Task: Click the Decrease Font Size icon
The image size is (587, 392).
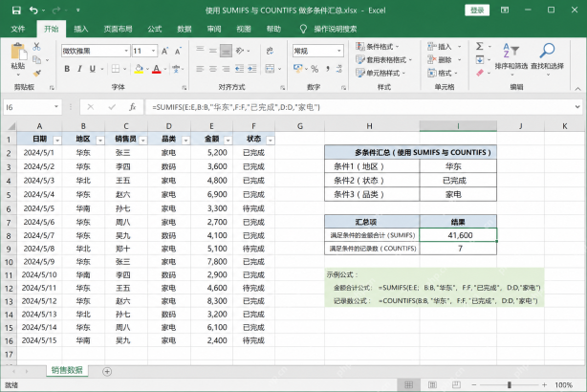Action: 178,51
